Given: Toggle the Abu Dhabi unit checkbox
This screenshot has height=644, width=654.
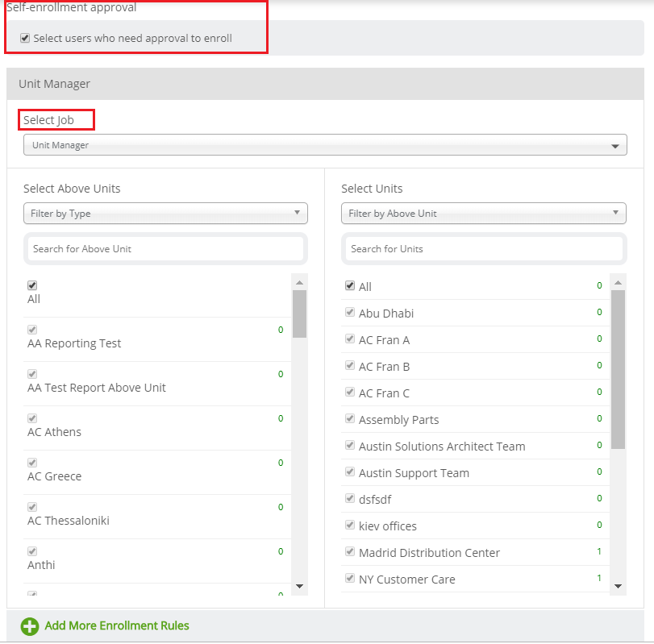Looking at the screenshot, I should pyautogui.click(x=350, y=312).
